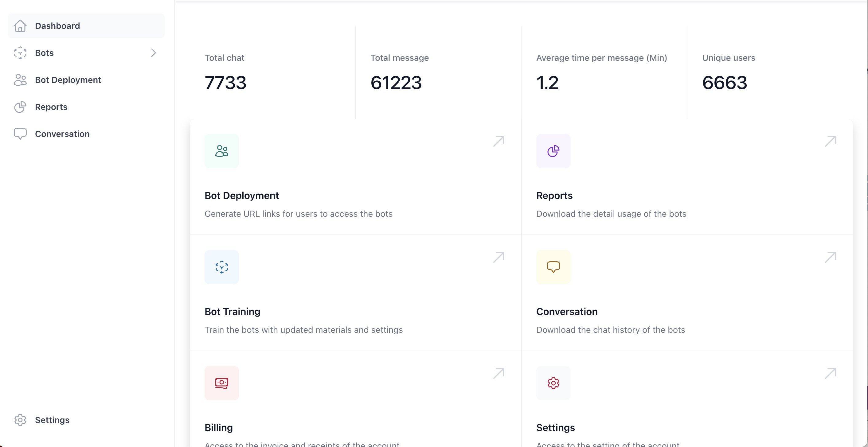868x447 pixels.
Task: Click the yellow Conversation card icon
Action: coord(553,267)
